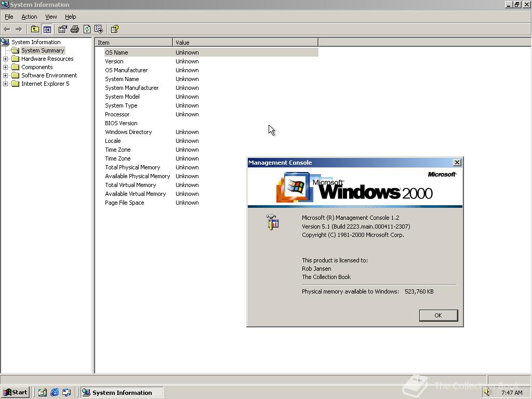Click the 7:47 AM clock in the tray

click(x=512, y=393)
